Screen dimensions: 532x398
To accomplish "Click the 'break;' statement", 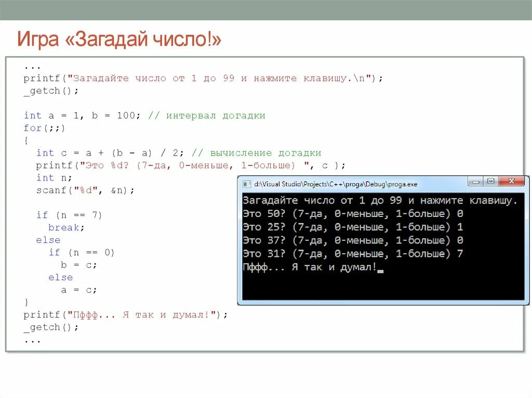I will 66,227.
